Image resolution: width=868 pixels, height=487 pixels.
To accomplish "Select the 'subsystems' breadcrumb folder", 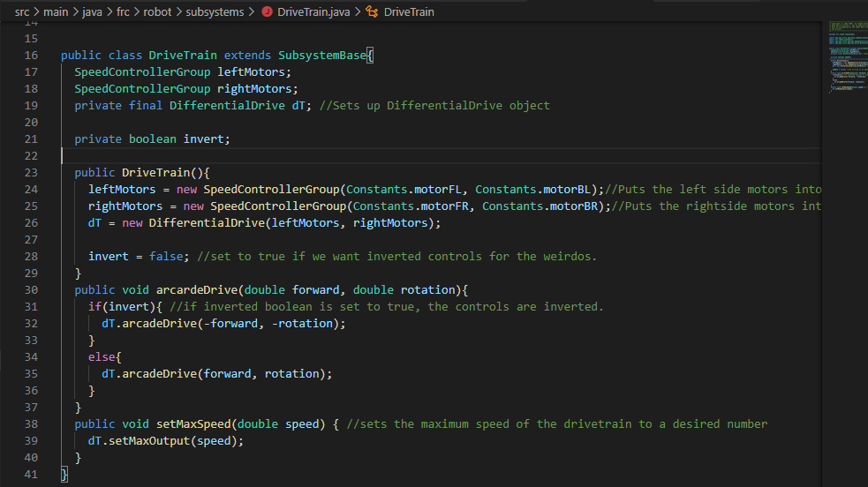I will point(215,11).
